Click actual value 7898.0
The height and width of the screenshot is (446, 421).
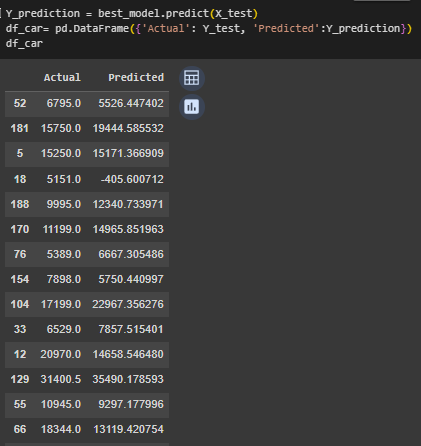pos(64,279)
